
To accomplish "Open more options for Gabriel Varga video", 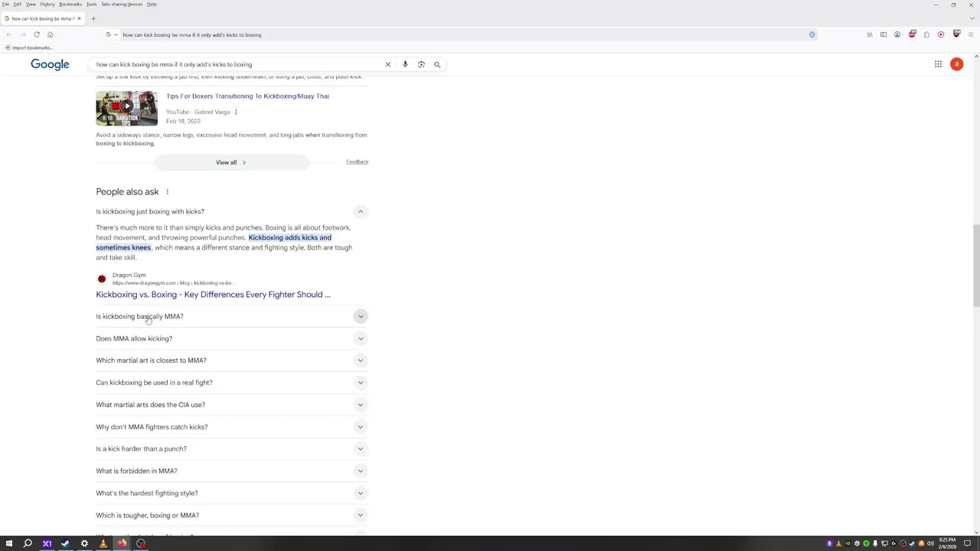I will pos(236,112).
